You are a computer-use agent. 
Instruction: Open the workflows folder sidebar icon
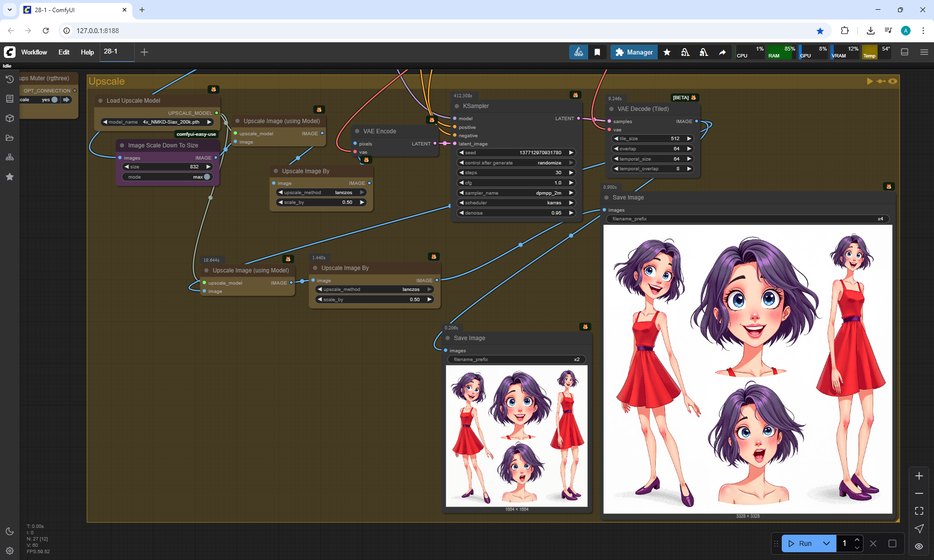click(x=9, y=138)
